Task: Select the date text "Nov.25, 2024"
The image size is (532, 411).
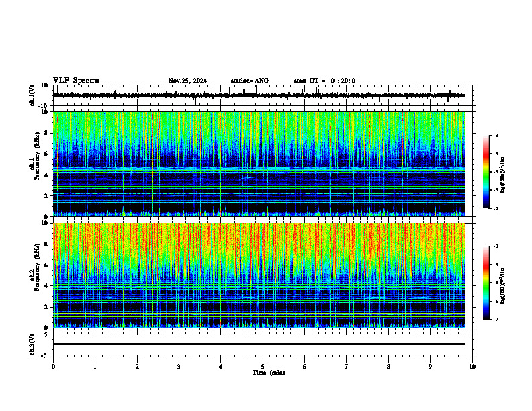Action: 187,81
